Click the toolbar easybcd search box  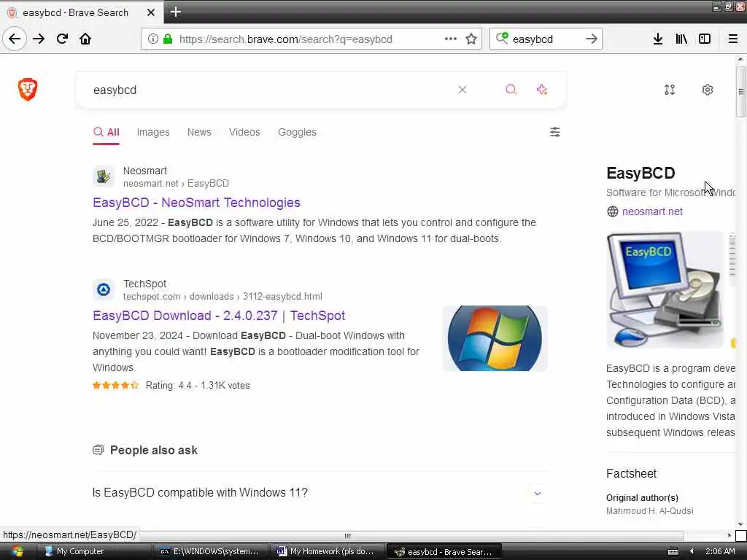(546, 39)
